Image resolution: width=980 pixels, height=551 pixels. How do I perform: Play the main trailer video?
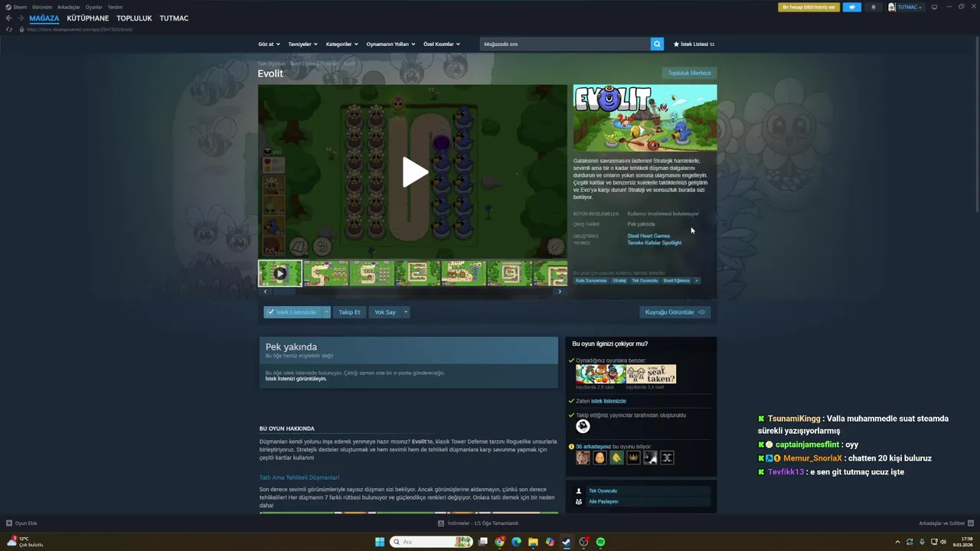(413, 172)
